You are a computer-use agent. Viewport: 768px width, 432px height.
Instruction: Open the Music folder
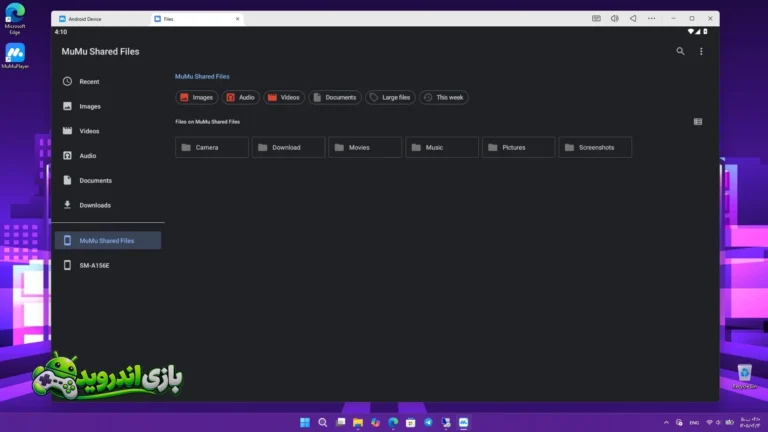point(442,147)
